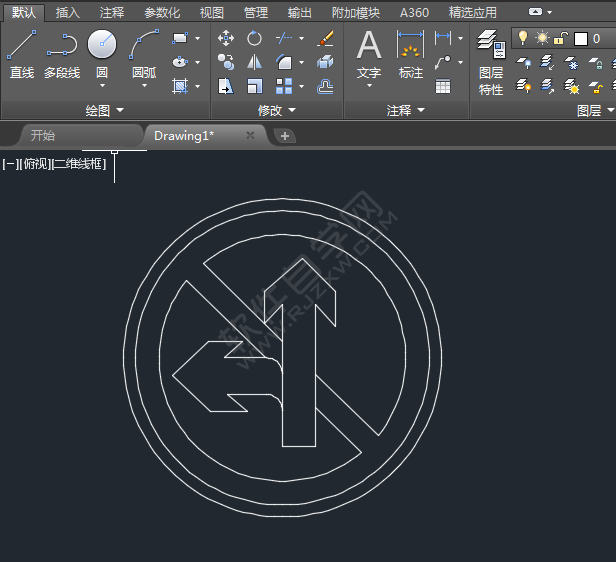Expand the Annotation (注释) panel
The height and width of the screenshot is (562, 616).
tap(406, 110)
